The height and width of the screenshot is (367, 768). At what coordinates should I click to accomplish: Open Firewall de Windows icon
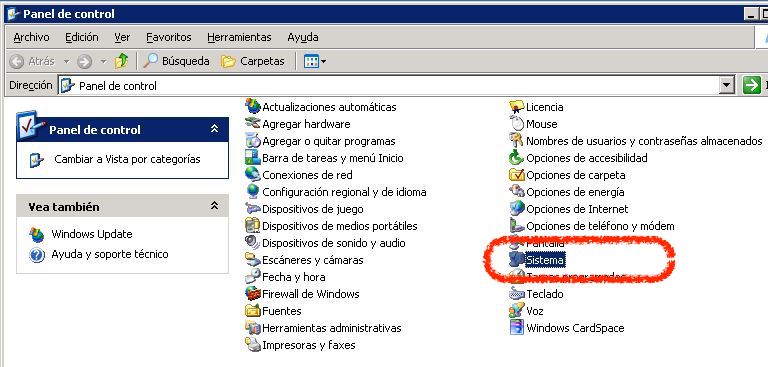(x=253, y=294)
